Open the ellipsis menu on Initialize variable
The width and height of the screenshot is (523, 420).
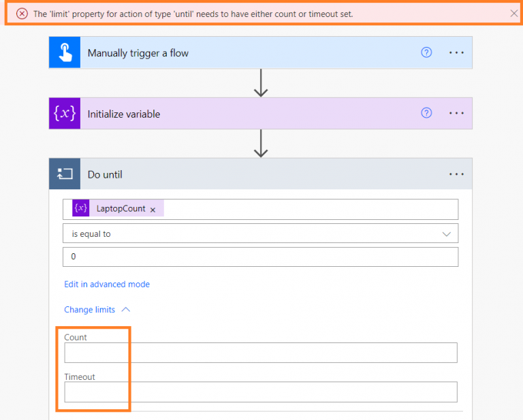(x=456, y=113)
